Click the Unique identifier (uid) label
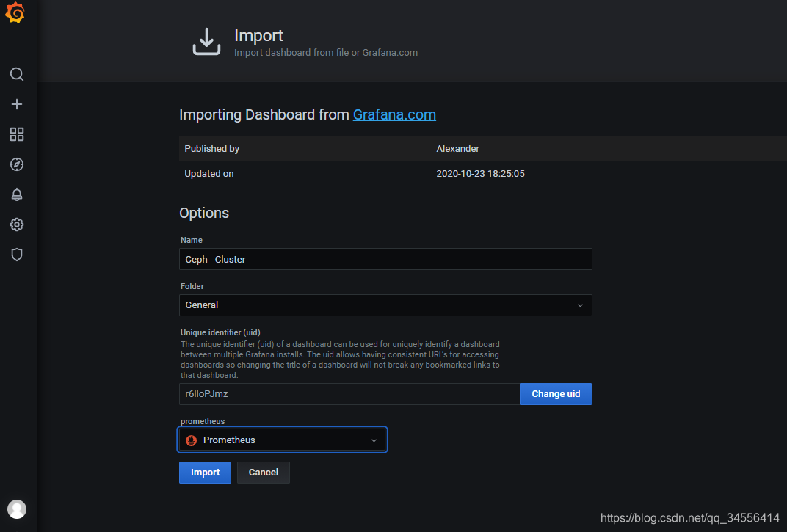The width and height of the screenshot is (787, 532). 220,332
